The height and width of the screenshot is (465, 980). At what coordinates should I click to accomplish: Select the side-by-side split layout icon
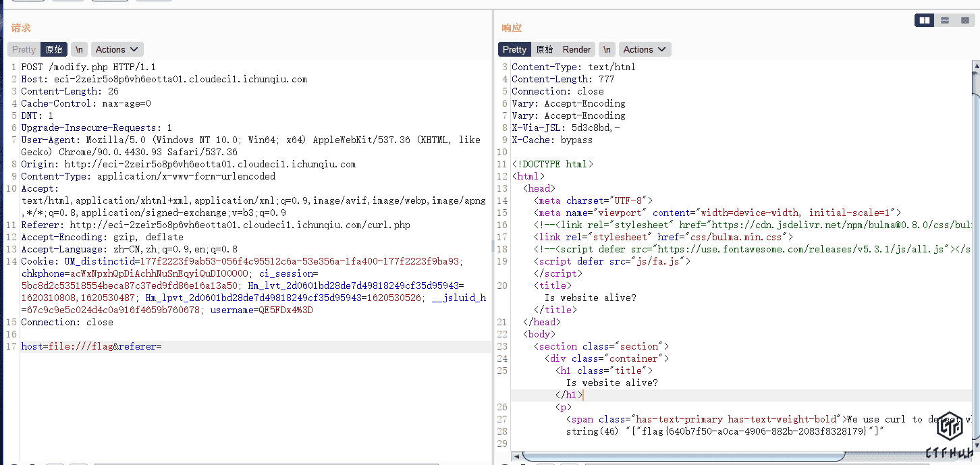(925, 21)
